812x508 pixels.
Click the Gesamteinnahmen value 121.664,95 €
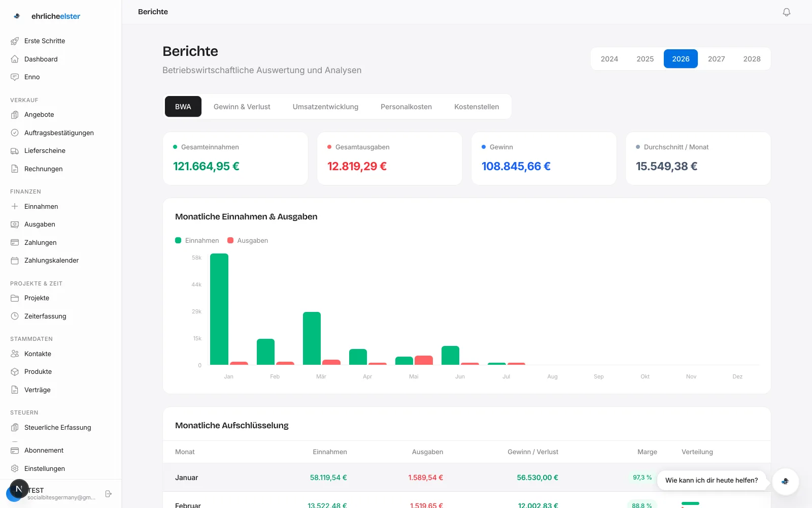click(x=206, y=166)
